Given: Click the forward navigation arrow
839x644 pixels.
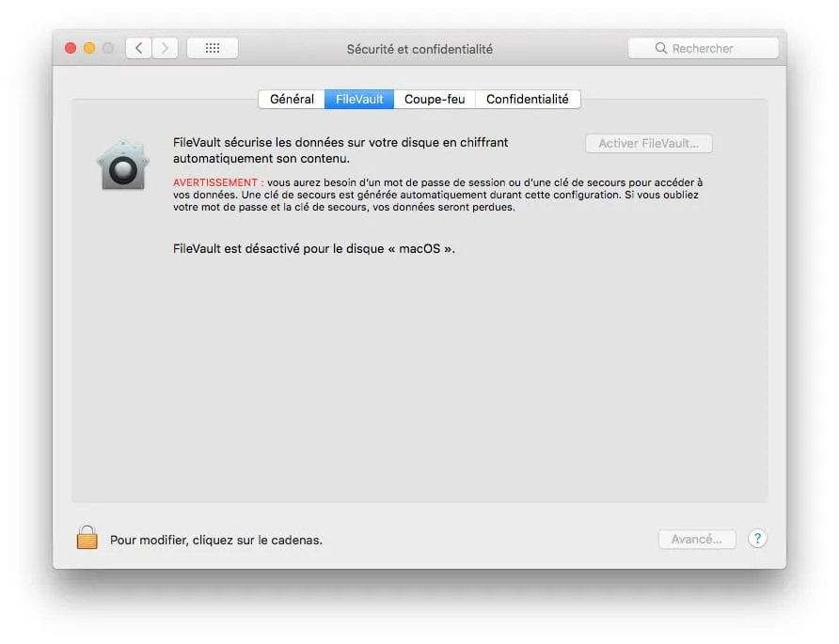Looking at the screenshot, I should 165,47.
